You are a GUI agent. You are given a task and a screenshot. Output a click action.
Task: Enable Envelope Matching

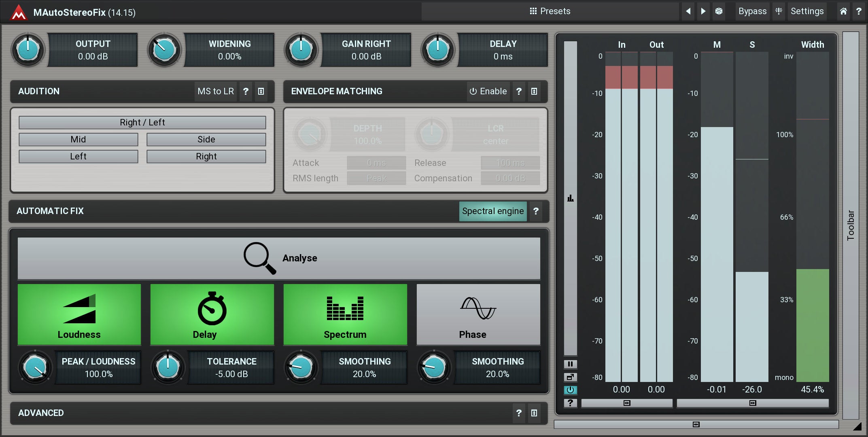pos(488,91)
